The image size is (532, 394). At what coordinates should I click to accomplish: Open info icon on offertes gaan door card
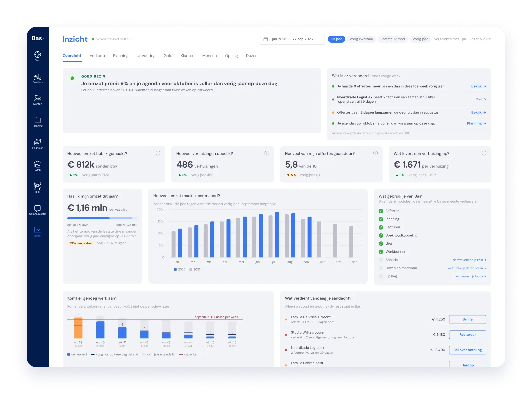point(375,153)
